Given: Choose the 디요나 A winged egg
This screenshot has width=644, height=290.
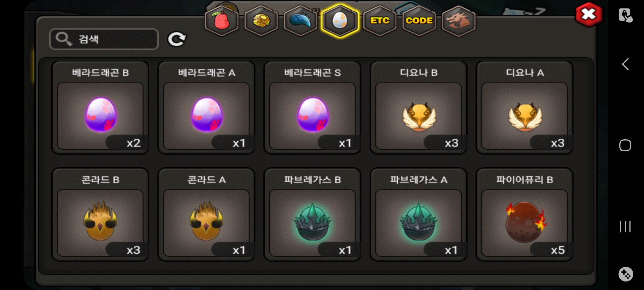Looking at the screenshot, I should click(525, 108).
